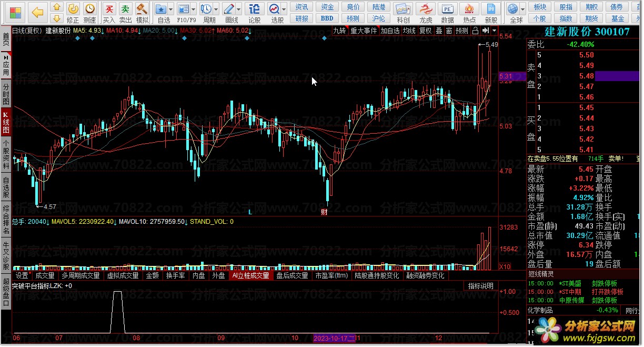Toggle the 叠 overlay option
The height and width of the screenshot is (347, 644).
[x=439, y=31]
